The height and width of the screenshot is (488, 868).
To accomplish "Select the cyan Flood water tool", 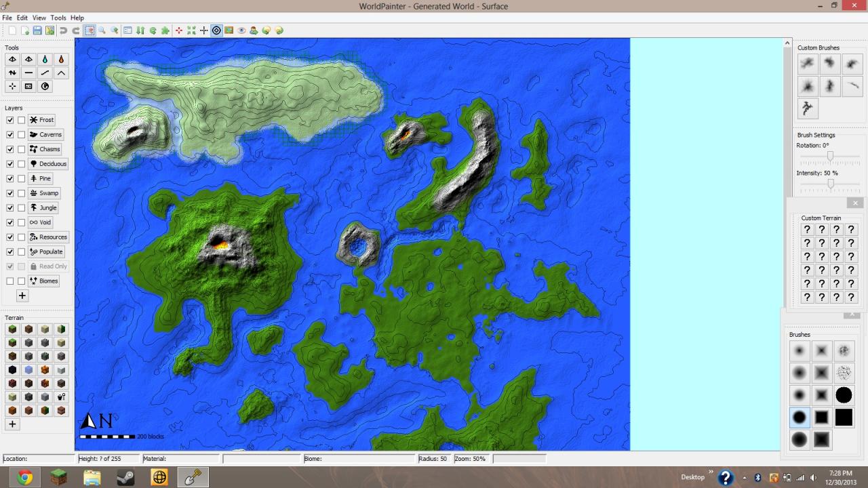I will pyautogui.click(x=45, y=59).
